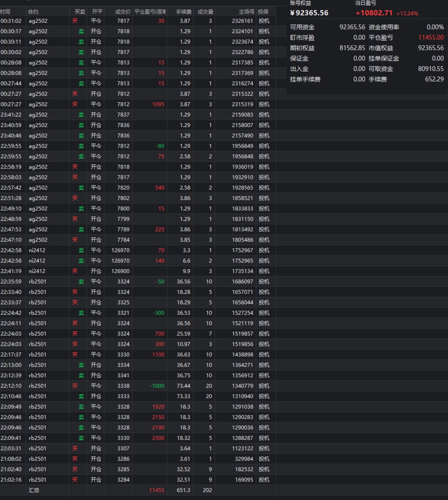Select the trade with -1000 loss
Screen dimensions: 448x500
point(157,386)
